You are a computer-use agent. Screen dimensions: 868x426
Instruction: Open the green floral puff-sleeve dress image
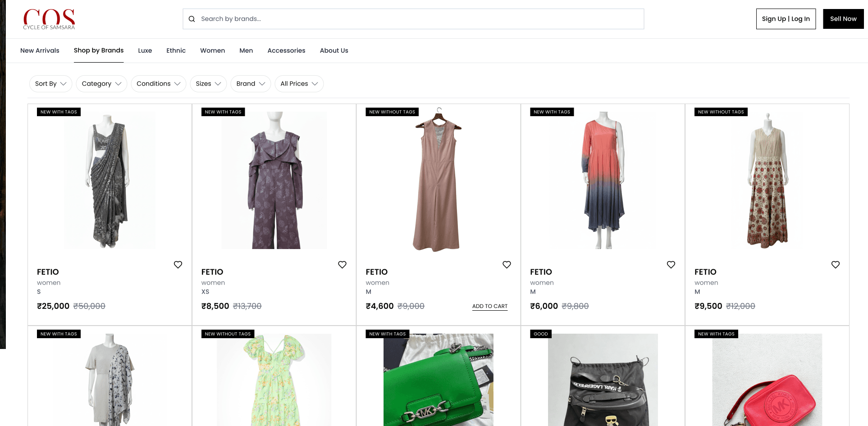point(274,380)
